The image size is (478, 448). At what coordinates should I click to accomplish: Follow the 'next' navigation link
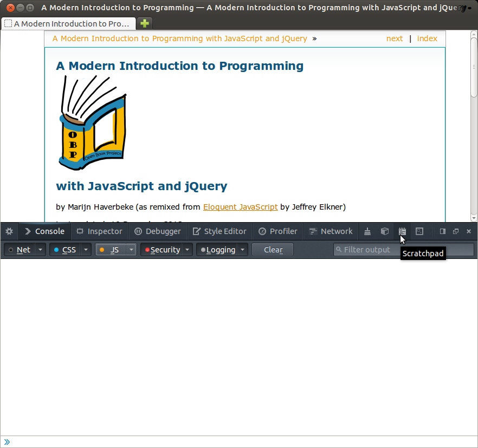pos(395,38)
